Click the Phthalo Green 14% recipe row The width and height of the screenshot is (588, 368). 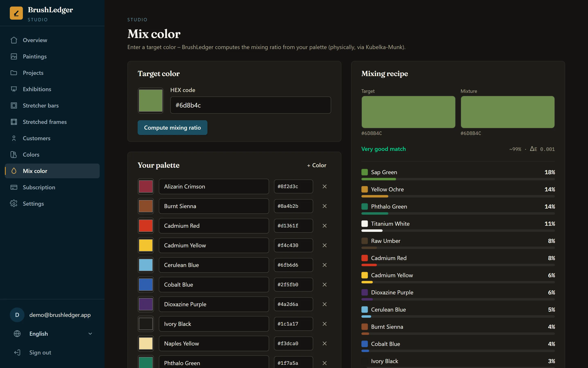[458, 209]
